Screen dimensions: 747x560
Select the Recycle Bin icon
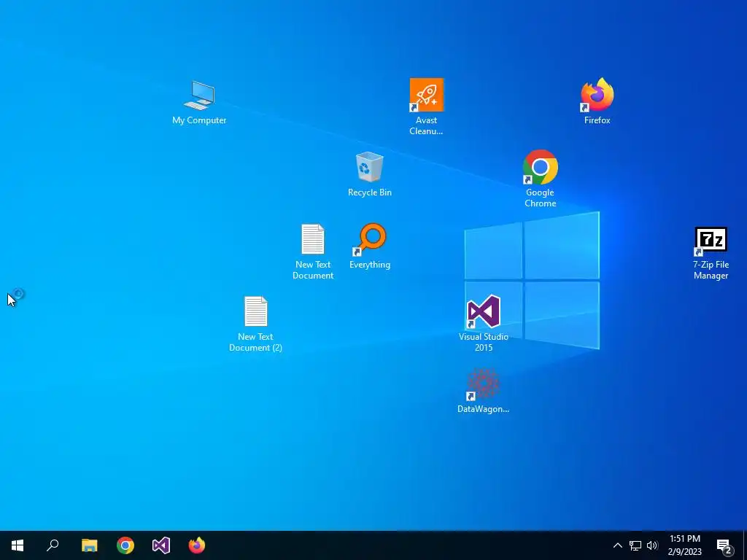coord(370,174)
